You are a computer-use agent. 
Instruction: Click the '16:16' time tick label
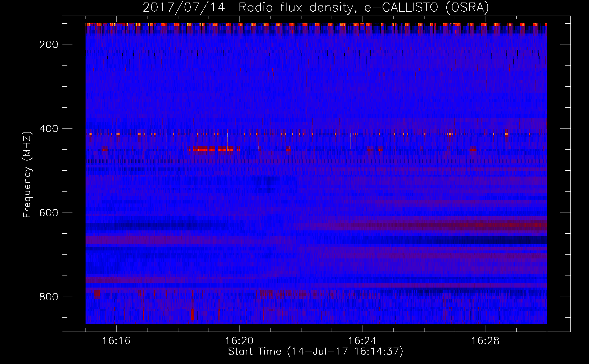click(x=116, y=341)
